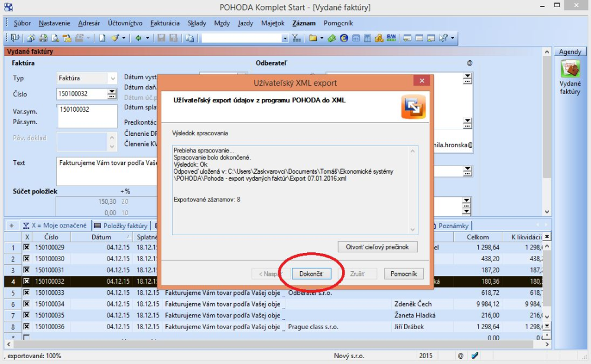The width and height of the screenshot is (591, 364).
Task: Click Otvoriť cieľový priečinok button
Action: (x=377, y=247)
